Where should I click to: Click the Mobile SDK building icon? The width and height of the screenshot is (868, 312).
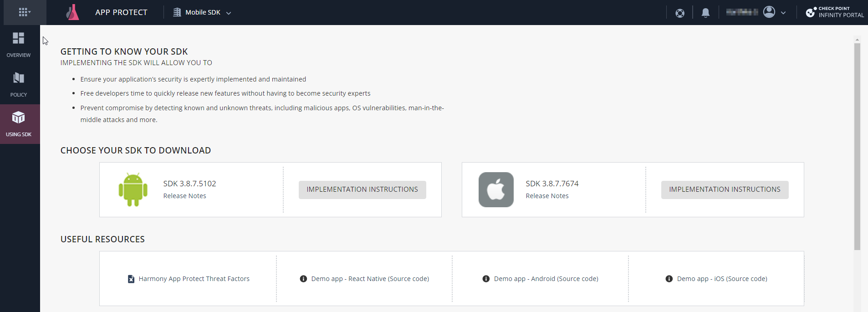[x=177, y=12]
